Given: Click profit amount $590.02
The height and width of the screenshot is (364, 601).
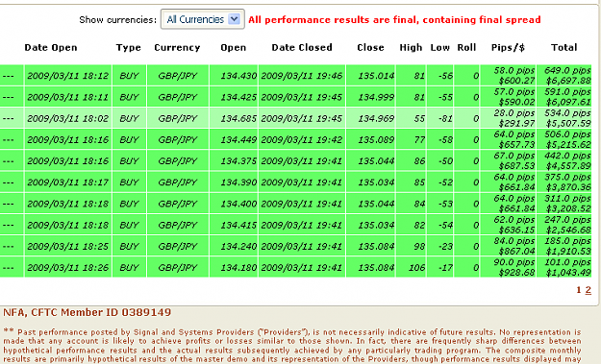Looking at the screenshot, I should click(x=516, y=102).
